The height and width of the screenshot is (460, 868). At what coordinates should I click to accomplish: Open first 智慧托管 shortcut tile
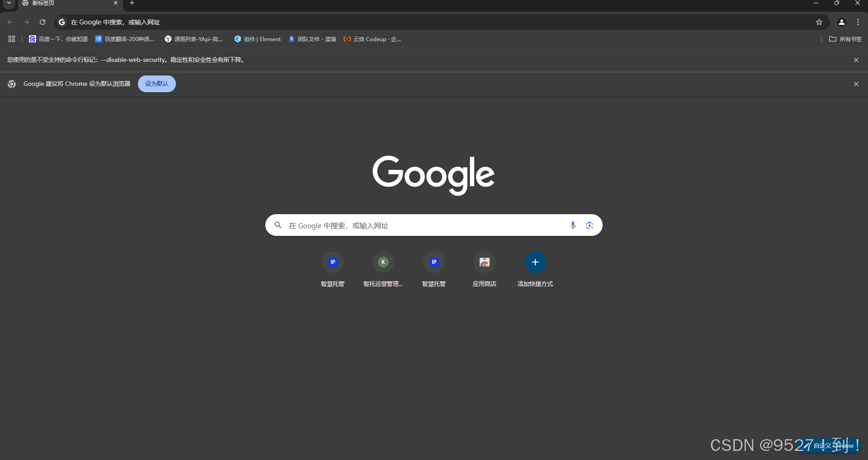[x=333, y=270]
